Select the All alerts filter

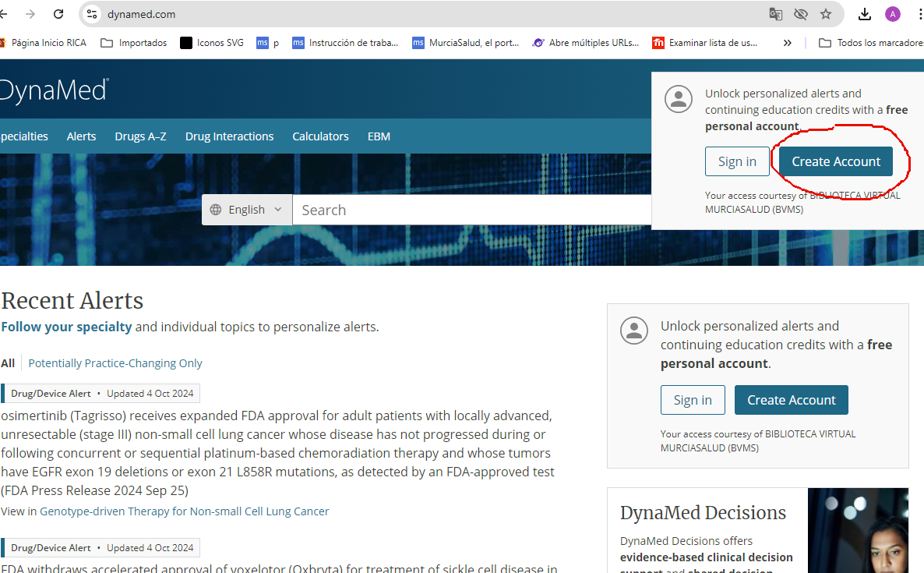(x=8, y=363)
